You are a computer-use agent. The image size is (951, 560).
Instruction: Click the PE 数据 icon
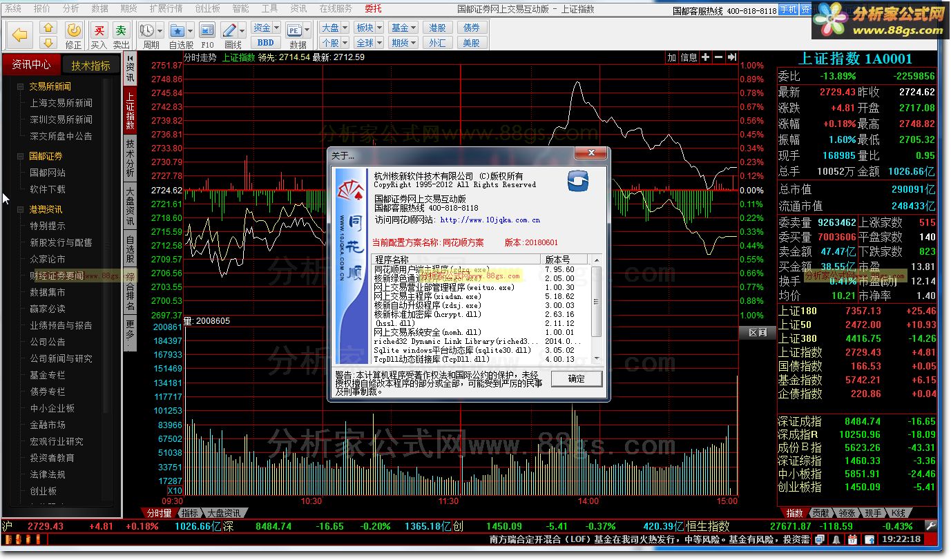tap(294, 30)
